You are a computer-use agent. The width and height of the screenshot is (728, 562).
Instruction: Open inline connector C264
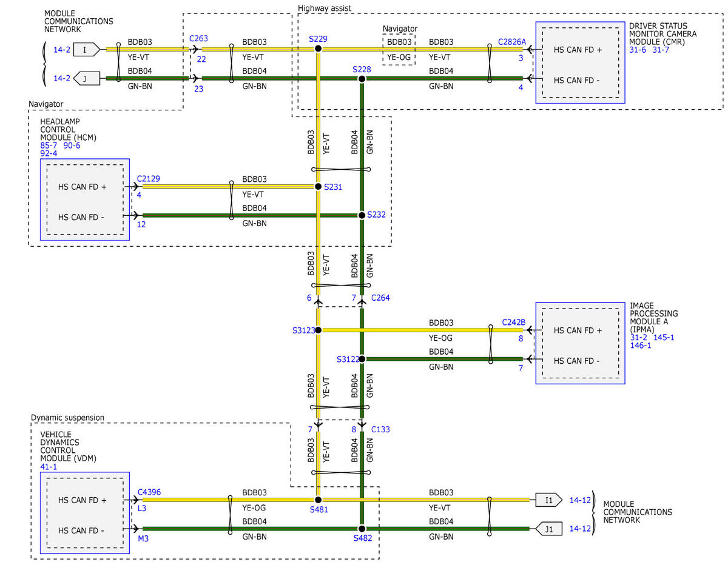tap(380, 298)
